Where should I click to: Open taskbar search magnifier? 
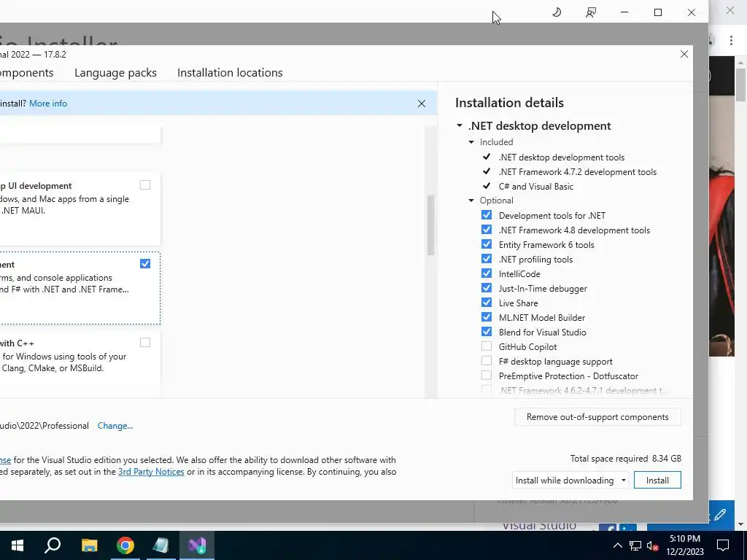pyautogui.click(x=53, y=545)
